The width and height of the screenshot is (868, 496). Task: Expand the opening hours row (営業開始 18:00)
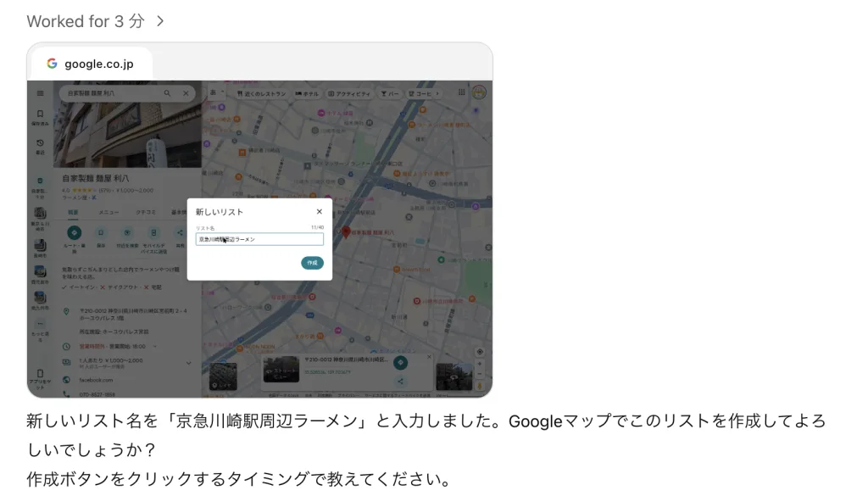pyautogui.click(x=154, y=347)
